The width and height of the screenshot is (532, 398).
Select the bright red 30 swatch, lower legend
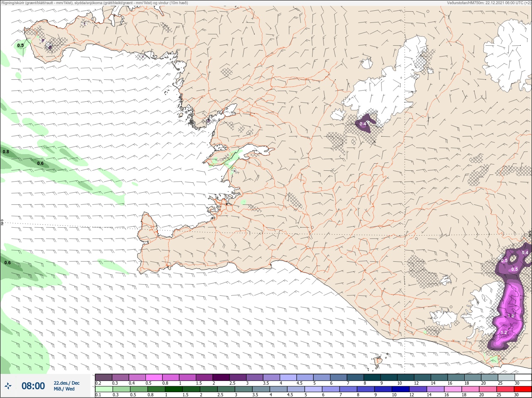pos(523,389)
